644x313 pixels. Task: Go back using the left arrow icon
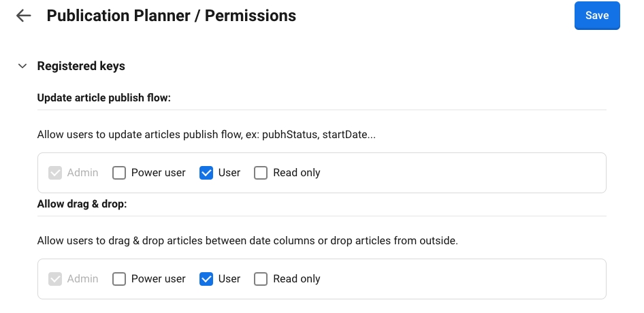click(x=24, y=16)
